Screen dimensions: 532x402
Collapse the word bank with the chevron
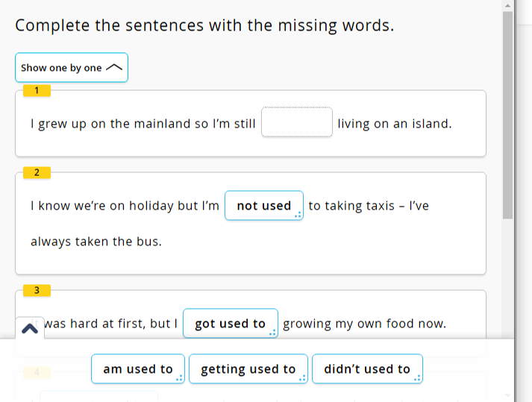(30, 328)
